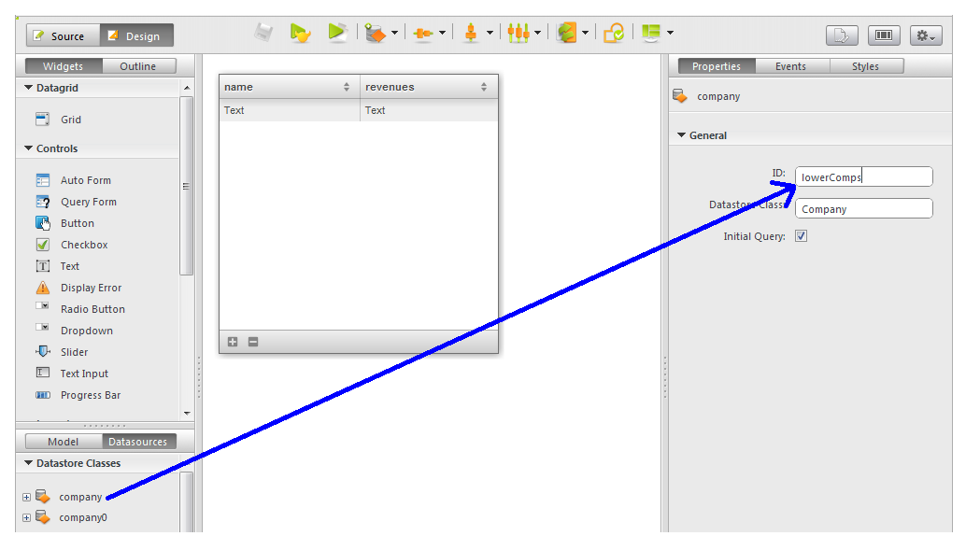Click the panel layout button at top right
Image resolution: width=980 pixels, height=550 pixels.
tap(884, 35)
